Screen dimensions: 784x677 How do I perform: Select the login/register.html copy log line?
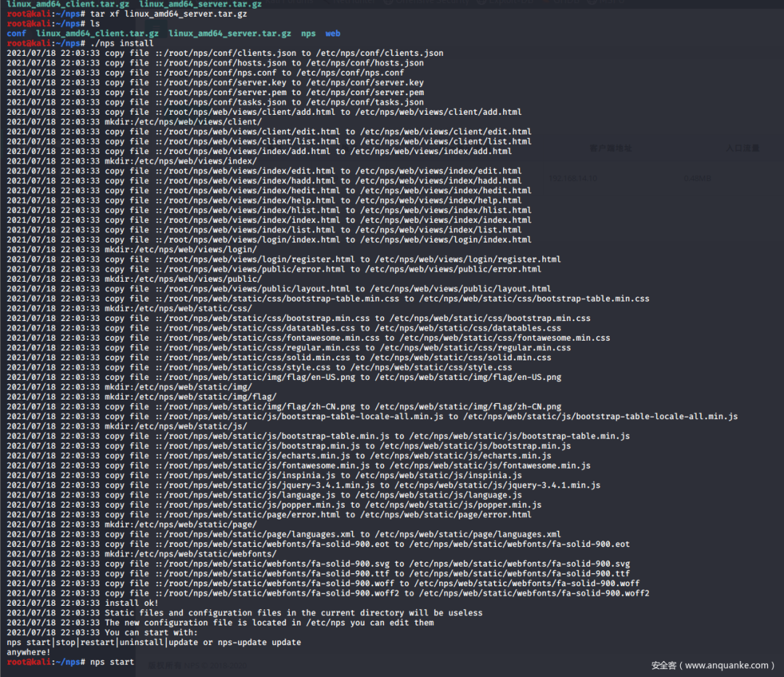click(284, 259)
